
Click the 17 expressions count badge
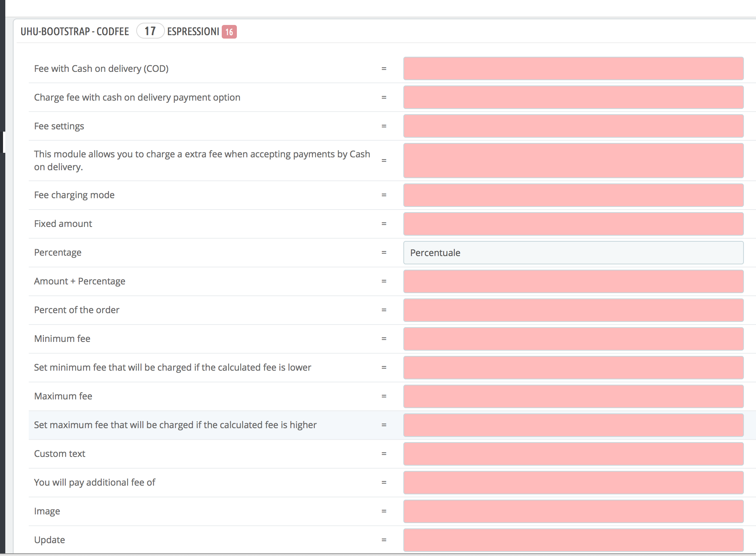coord(150,31)
